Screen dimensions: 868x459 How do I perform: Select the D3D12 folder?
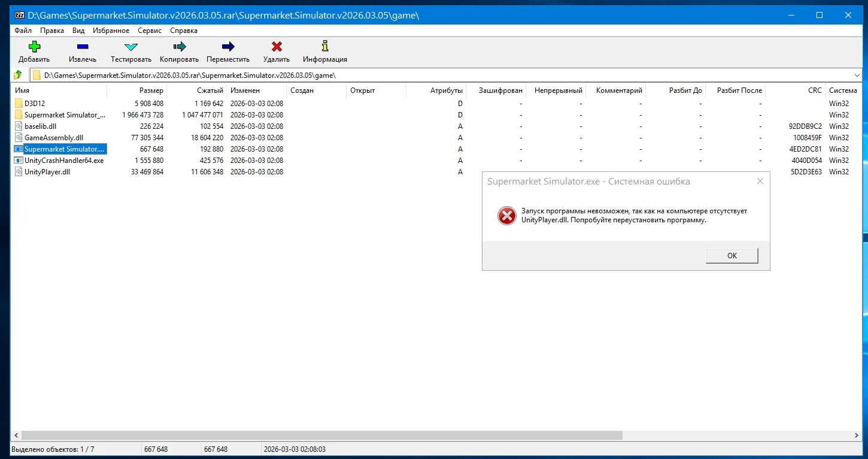(x=35, y=104)
